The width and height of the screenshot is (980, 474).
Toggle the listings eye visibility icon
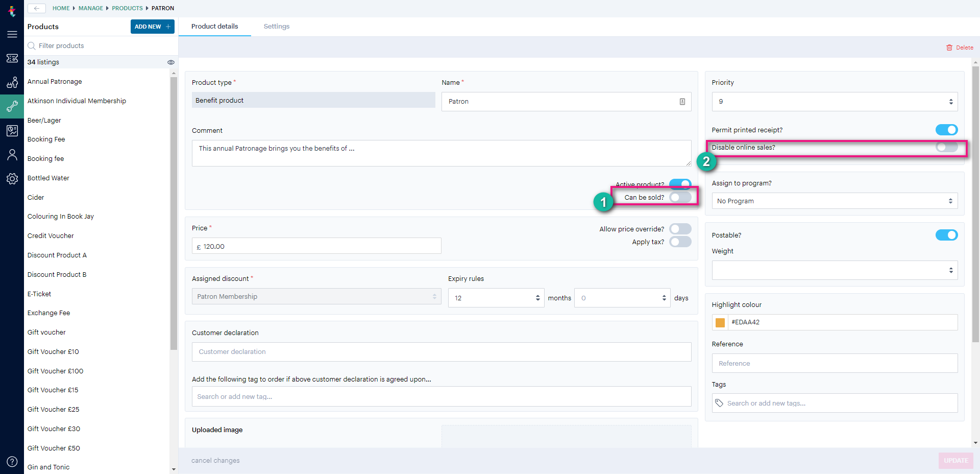coord(170,62)
